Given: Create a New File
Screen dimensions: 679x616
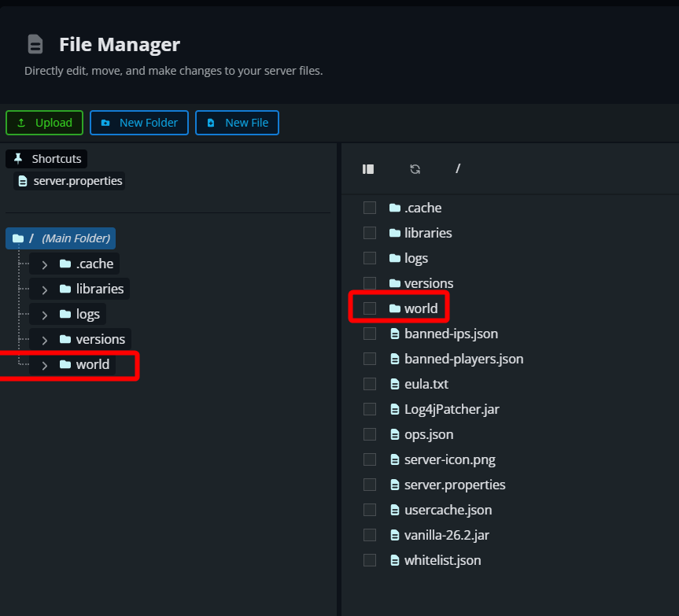Looking at the screenshot, I should tap(237, 123).
